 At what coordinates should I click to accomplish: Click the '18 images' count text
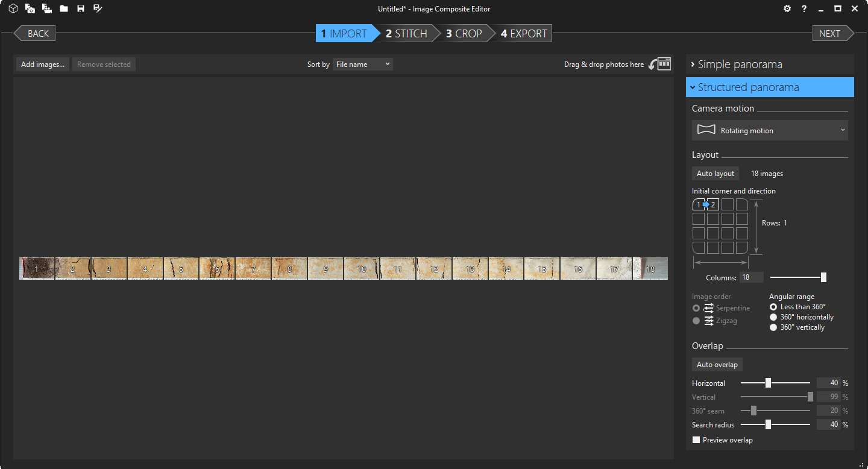pos(767,174)
